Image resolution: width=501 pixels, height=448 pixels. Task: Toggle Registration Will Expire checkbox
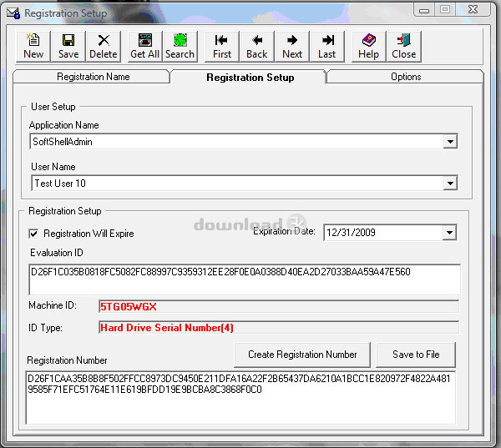click(x=33, y=234)
